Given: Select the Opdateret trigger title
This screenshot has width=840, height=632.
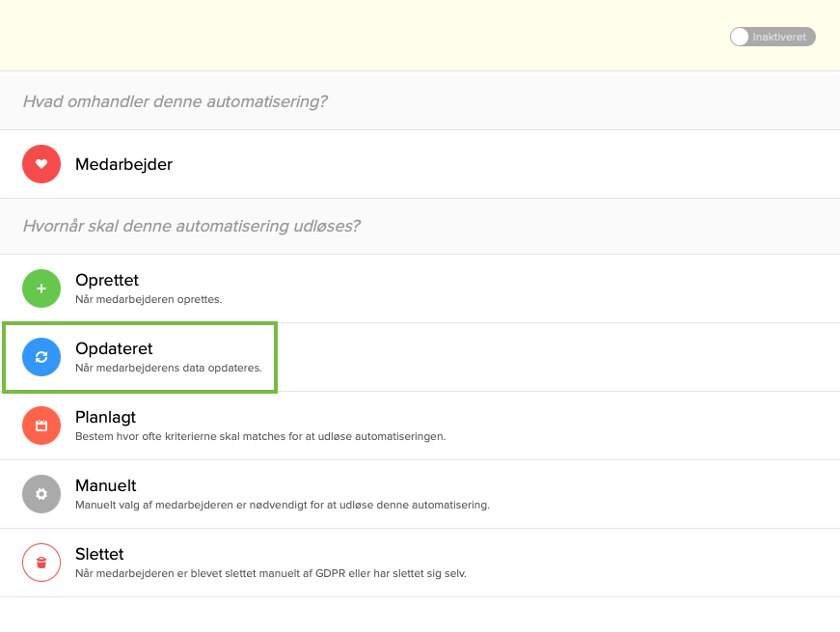Looking at the screenshot, I should click(114, 348).
